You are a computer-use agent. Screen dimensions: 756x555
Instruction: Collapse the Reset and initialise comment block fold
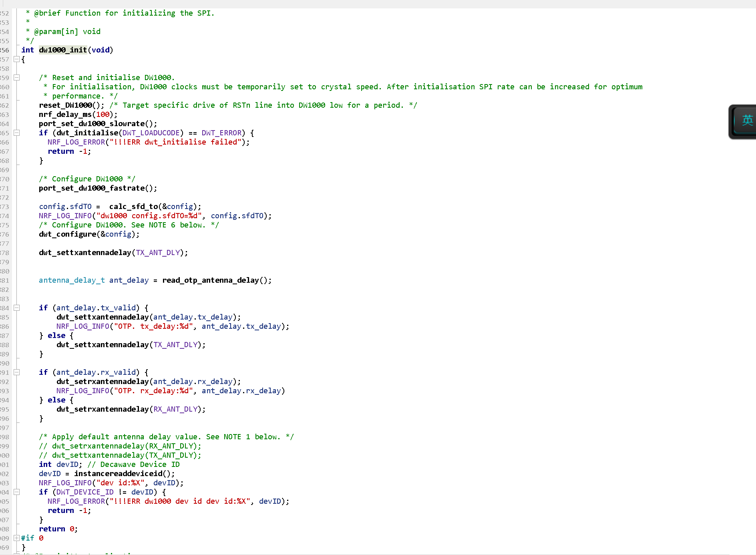coord(16,78)
